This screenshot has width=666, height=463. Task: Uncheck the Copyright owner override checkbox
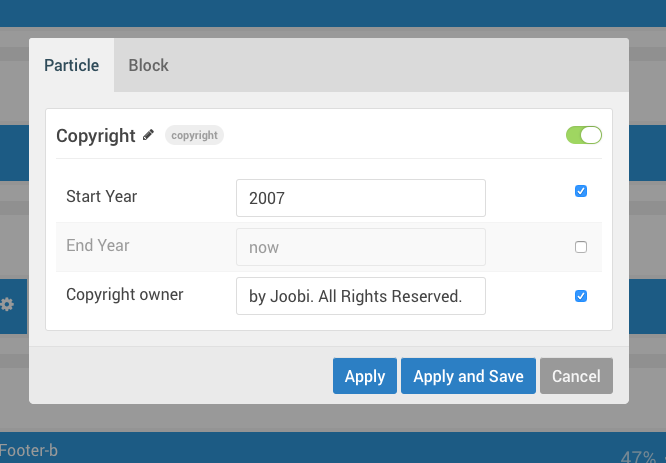pos(581,296)
